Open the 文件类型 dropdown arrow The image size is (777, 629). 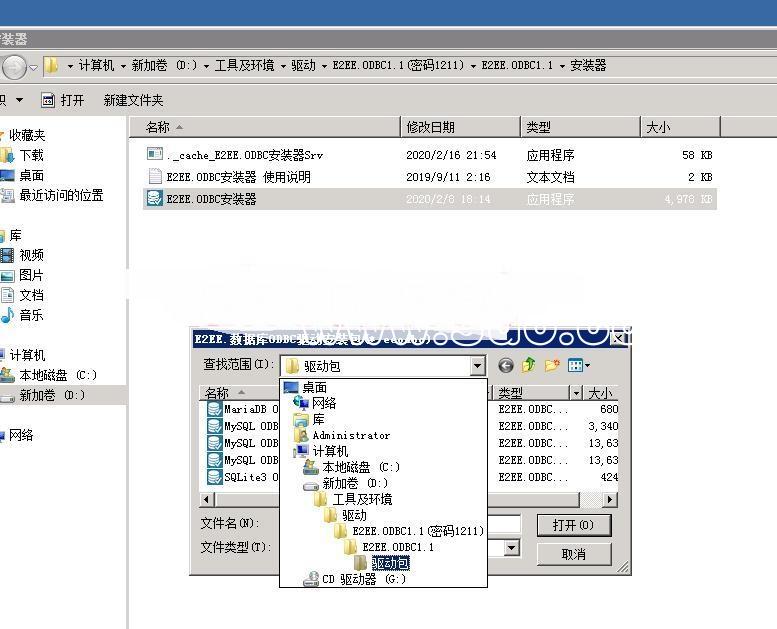click(x=511, y=548)
